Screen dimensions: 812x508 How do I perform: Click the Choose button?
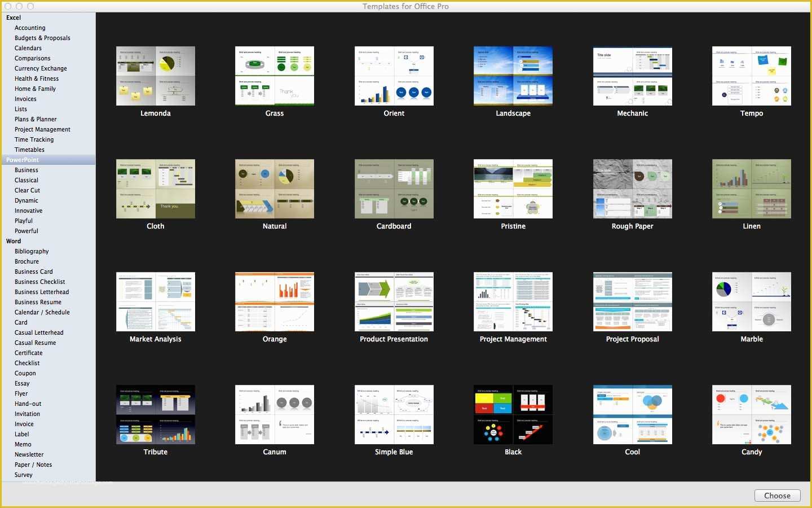click(x=777, y=496)
